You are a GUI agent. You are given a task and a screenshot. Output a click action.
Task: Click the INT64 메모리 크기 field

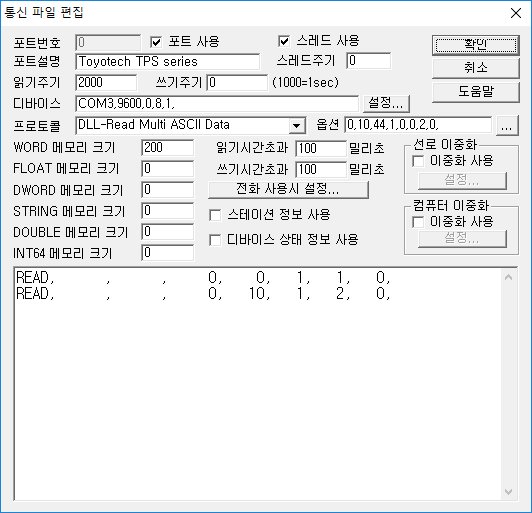pyautogui.click(x=168, y=253)
